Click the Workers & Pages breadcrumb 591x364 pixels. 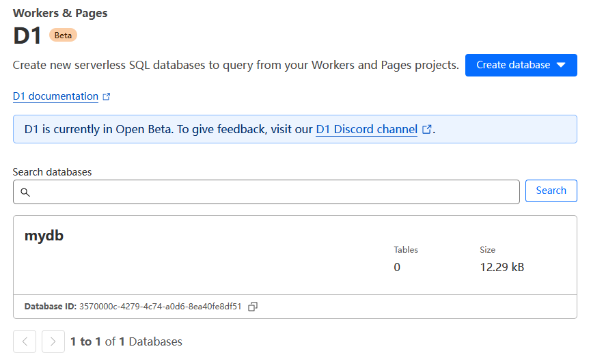tap(60, 13)
